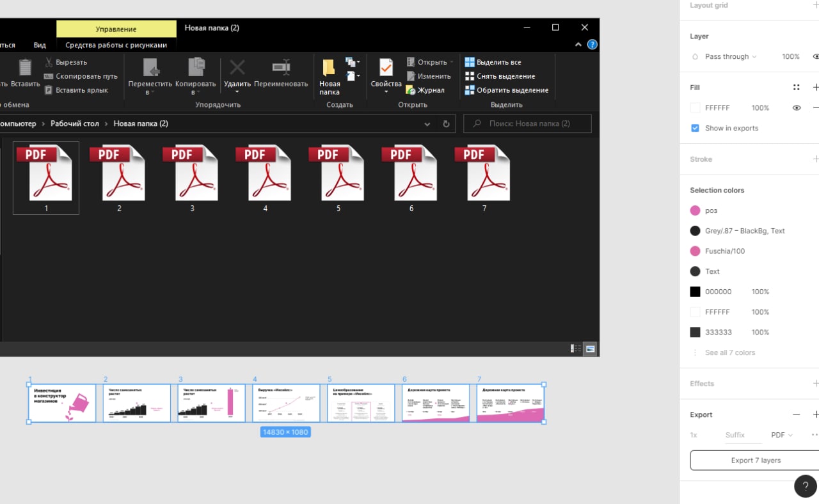Click the FFFFFF fill color swatch
The image size is (819, 504).
(695, 108)
